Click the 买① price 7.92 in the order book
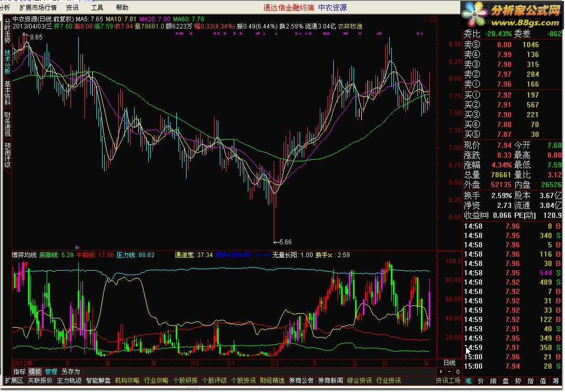 click(x=504, y=95)
